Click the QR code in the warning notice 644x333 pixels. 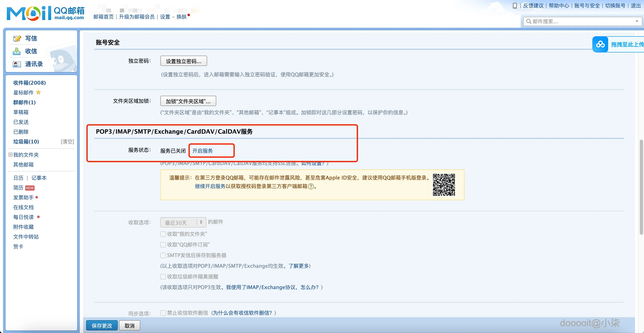444,185
